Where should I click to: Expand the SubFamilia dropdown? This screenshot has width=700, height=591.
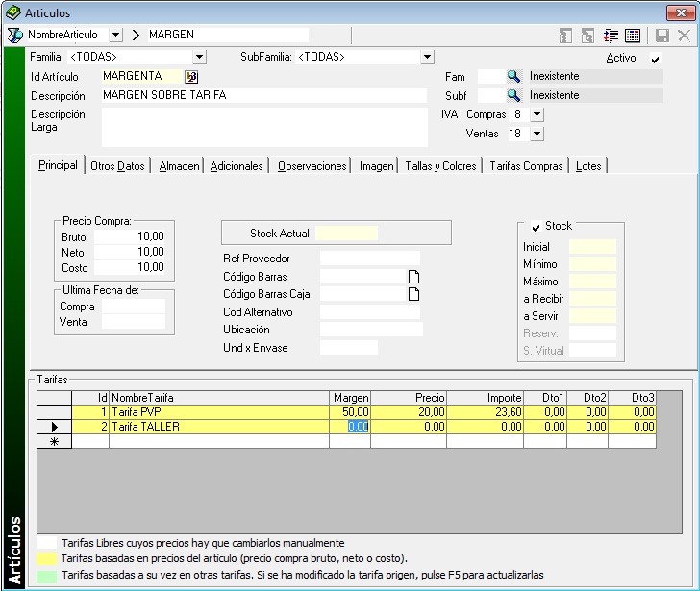point(427,57)
